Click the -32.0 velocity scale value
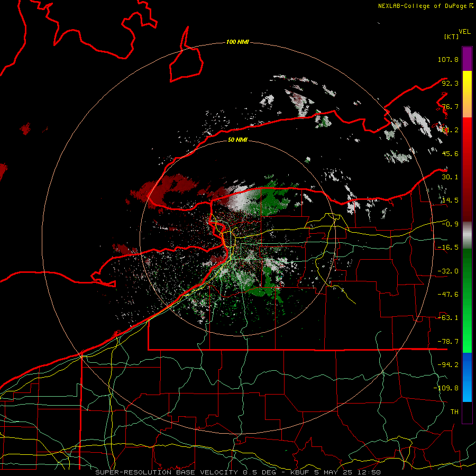476x476 pixels. pyautogui.click(x=448, y=271)
